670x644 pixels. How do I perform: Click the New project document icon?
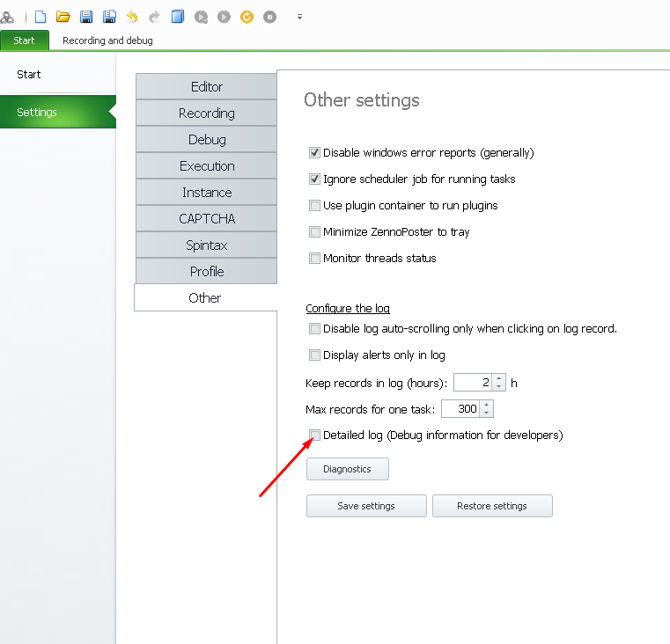(40, 17)
